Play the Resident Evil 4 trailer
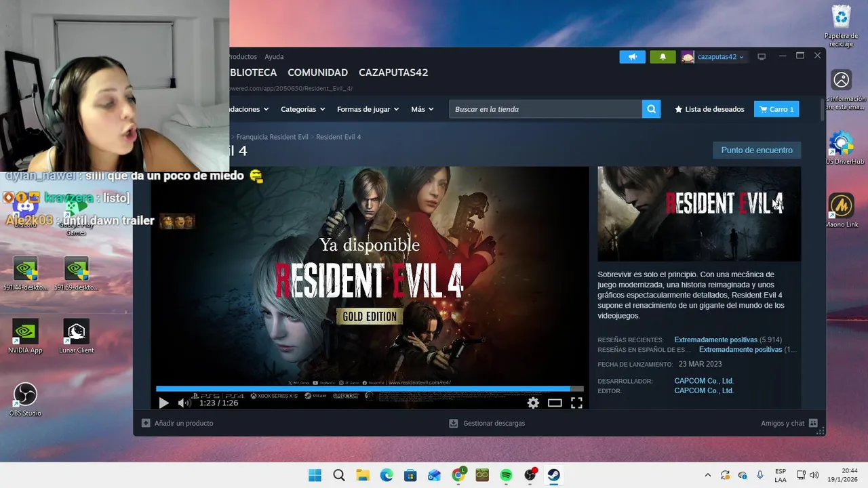The width and height of the screenshot is (868, 488). pos(163,403)
